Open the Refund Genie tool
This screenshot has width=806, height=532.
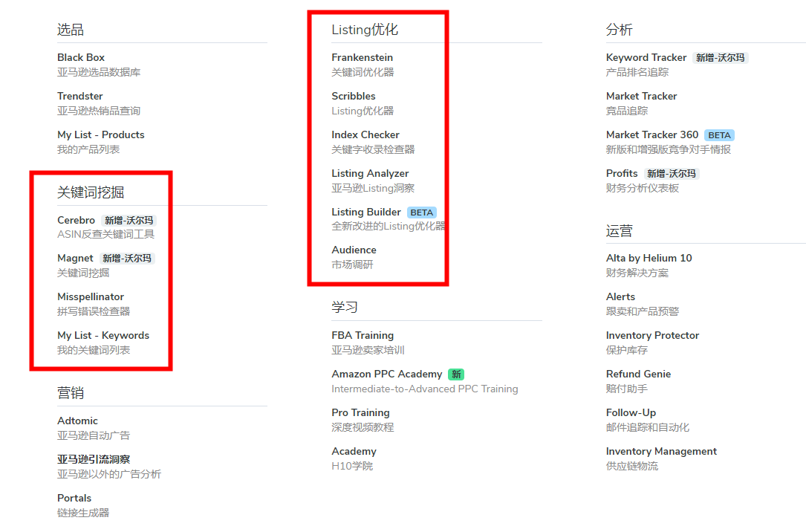(x=638, y=374)
